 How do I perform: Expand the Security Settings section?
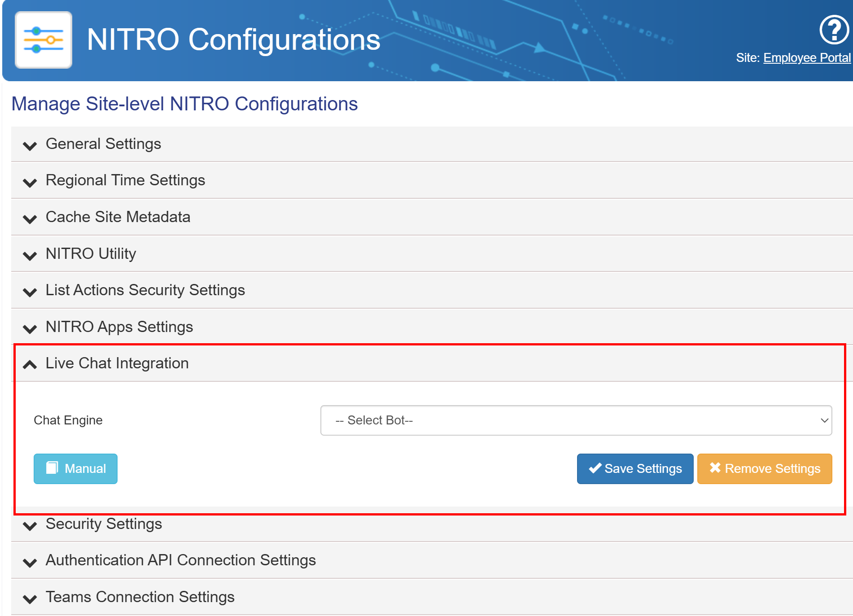(x=104, y=524)
